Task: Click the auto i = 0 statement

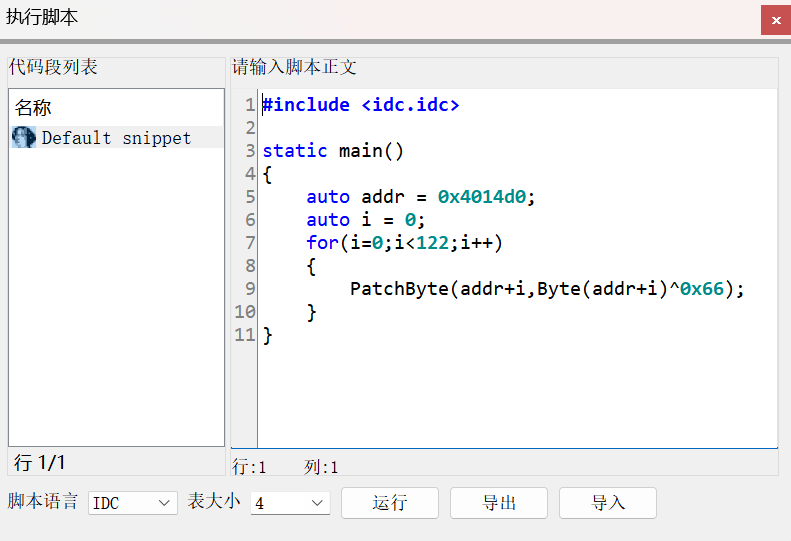Action: (x=365, y=220)
